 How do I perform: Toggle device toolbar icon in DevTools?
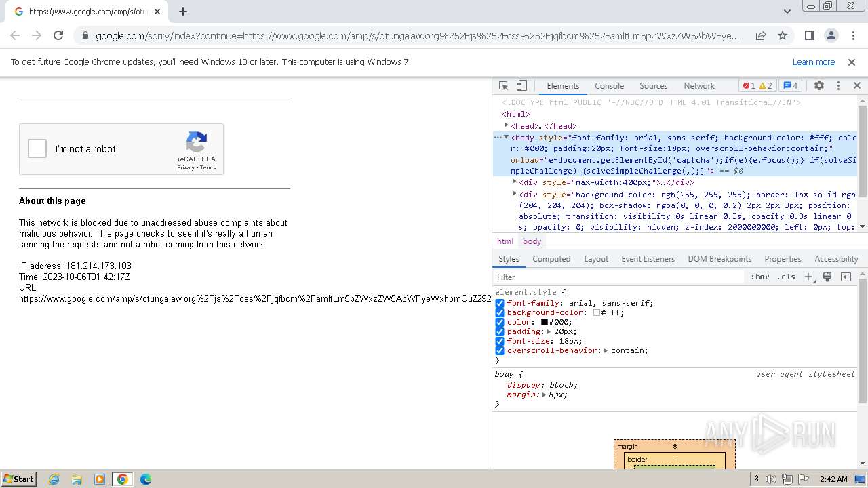[521, 86]
